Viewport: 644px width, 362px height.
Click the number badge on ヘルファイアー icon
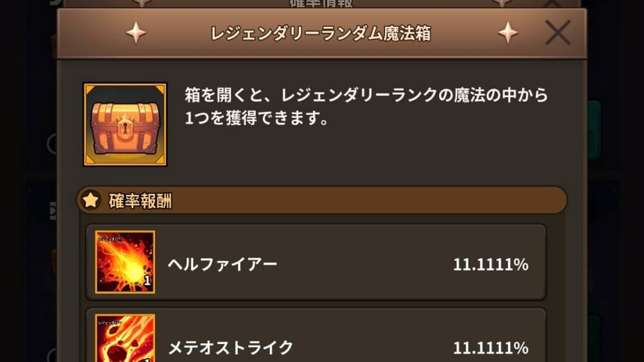[147, 281]
